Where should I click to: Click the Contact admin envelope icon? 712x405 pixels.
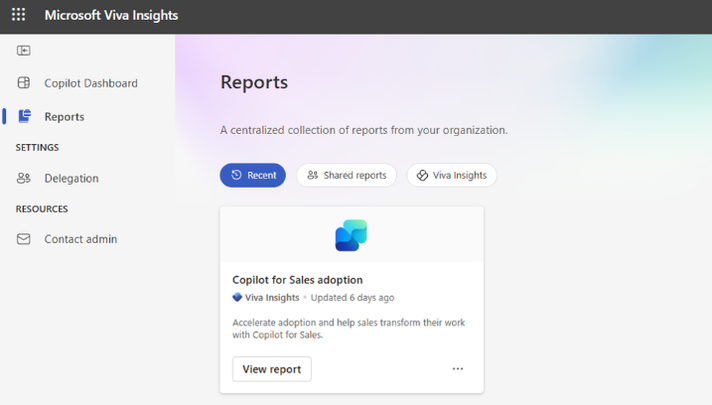24,239
